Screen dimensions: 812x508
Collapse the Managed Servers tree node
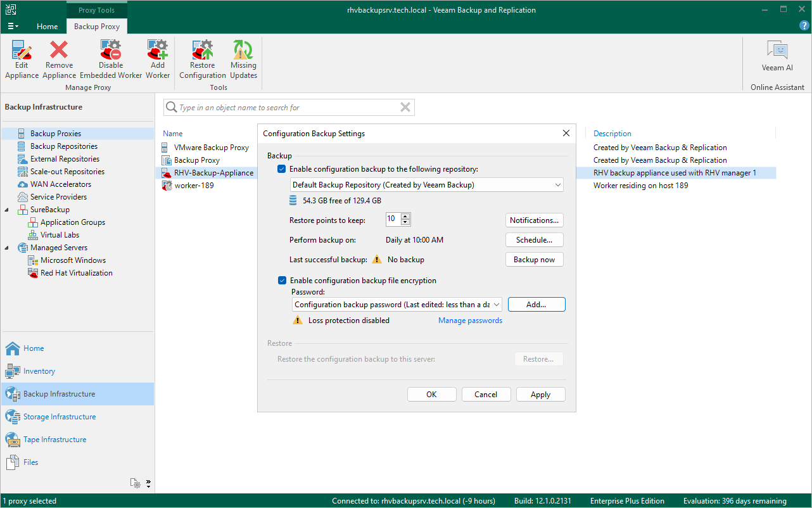click(7, 248)
